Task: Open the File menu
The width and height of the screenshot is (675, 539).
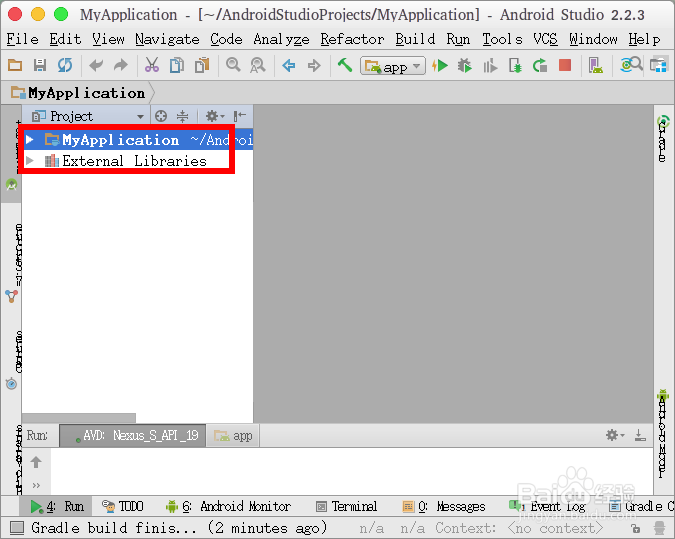Action: (22, 39)
